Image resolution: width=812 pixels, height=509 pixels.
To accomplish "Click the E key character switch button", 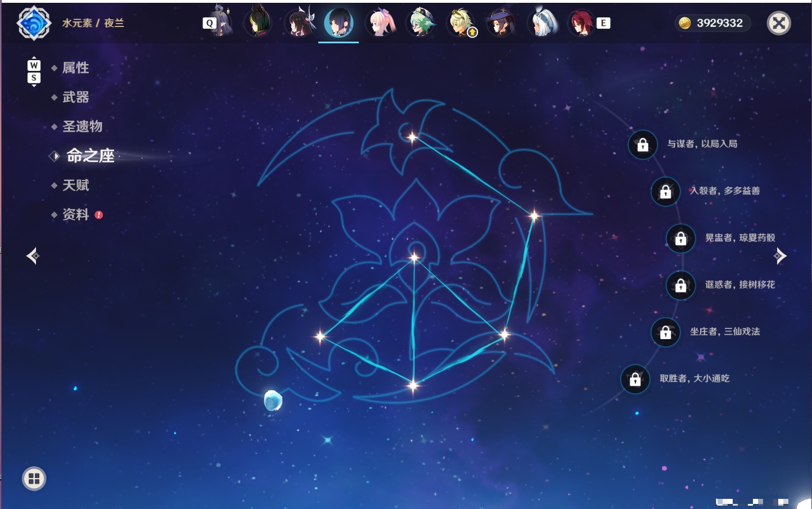I will point(603,23).
